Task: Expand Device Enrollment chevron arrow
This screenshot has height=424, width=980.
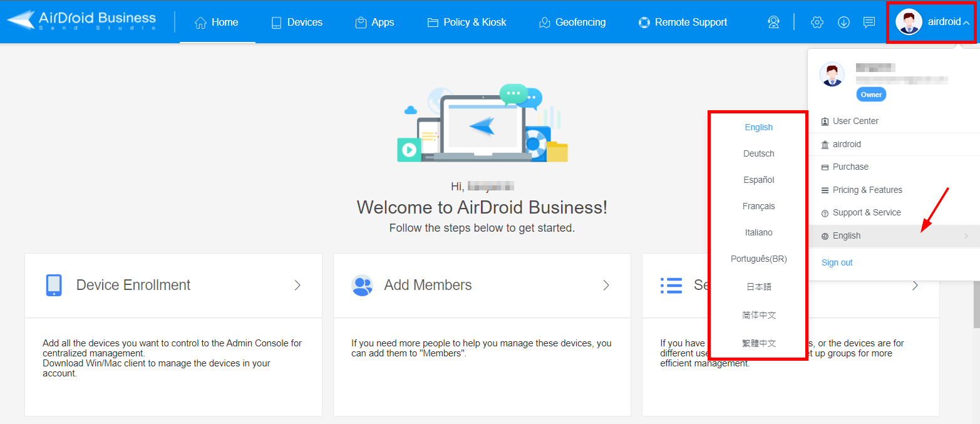Action: pos(297,286)
